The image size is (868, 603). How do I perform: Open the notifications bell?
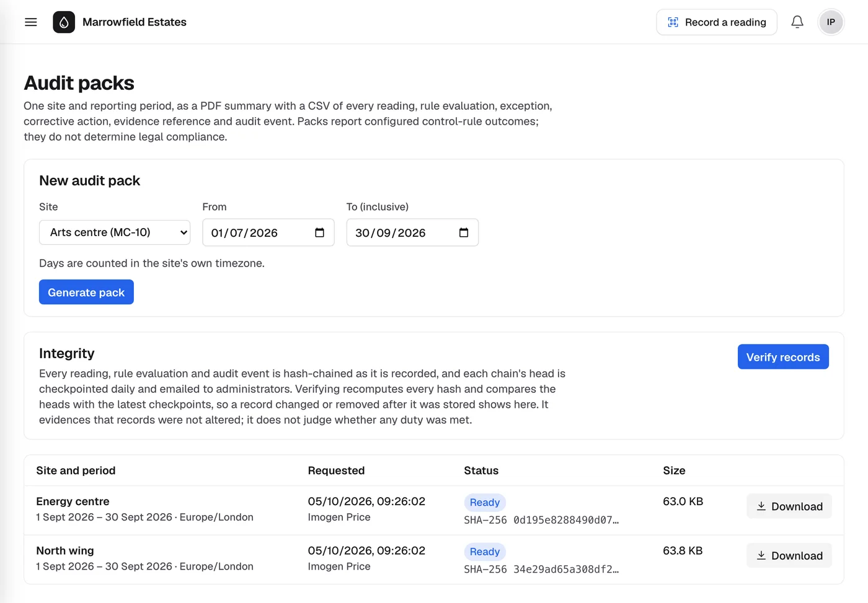point(797,22)
